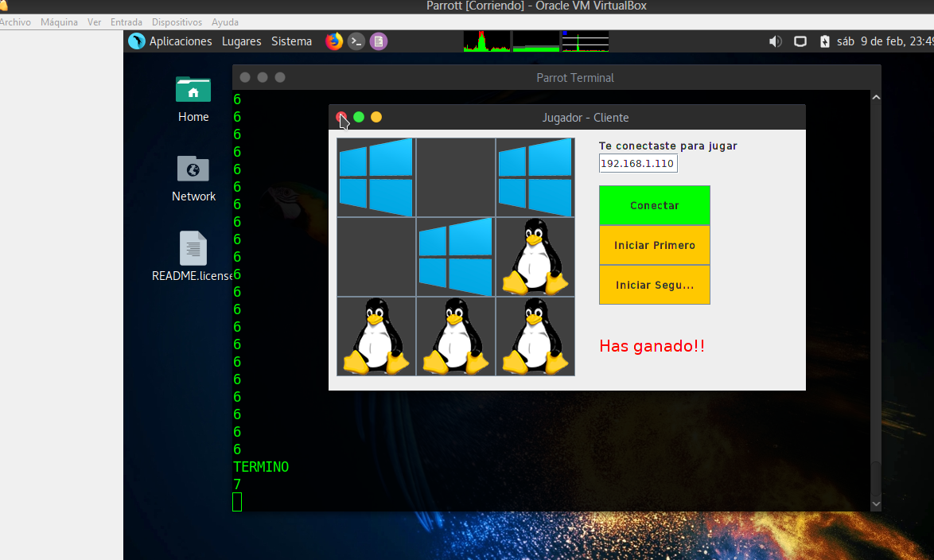934x560 pixels.
Task: Click the CPU system monitor graph
Action: pyautogui.click(x=487, y=41)
